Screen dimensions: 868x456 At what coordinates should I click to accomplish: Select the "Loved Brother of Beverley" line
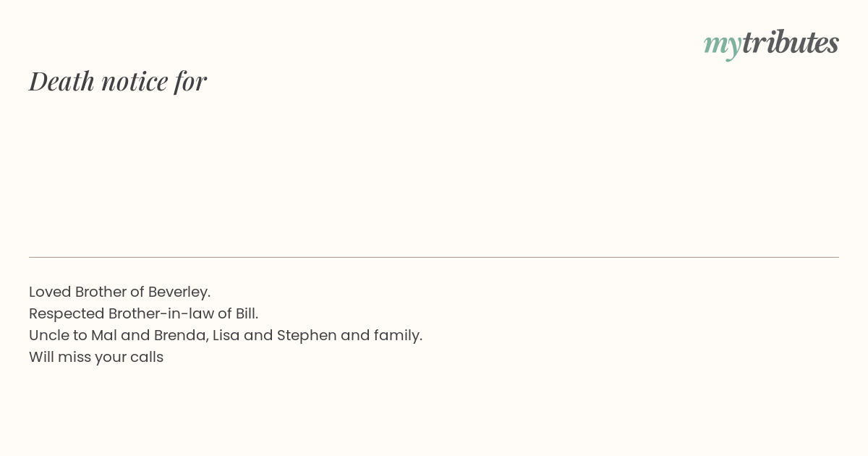tap(119, 292)
